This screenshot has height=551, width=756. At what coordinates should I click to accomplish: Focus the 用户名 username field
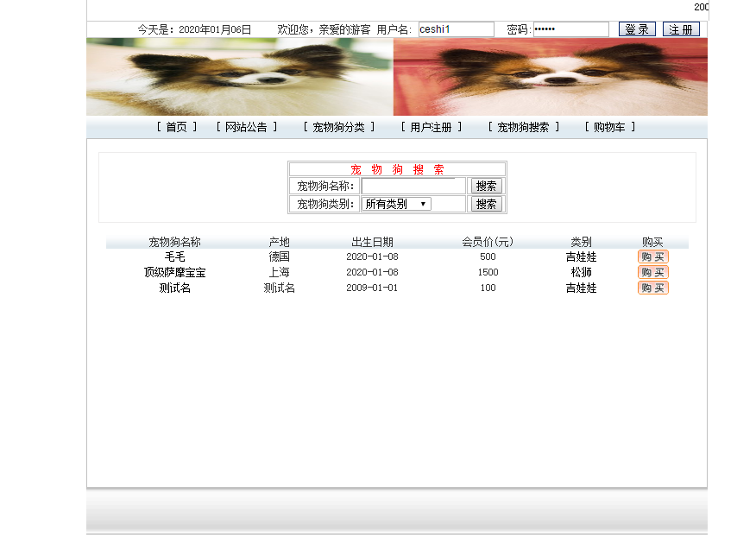click(457, 29)
